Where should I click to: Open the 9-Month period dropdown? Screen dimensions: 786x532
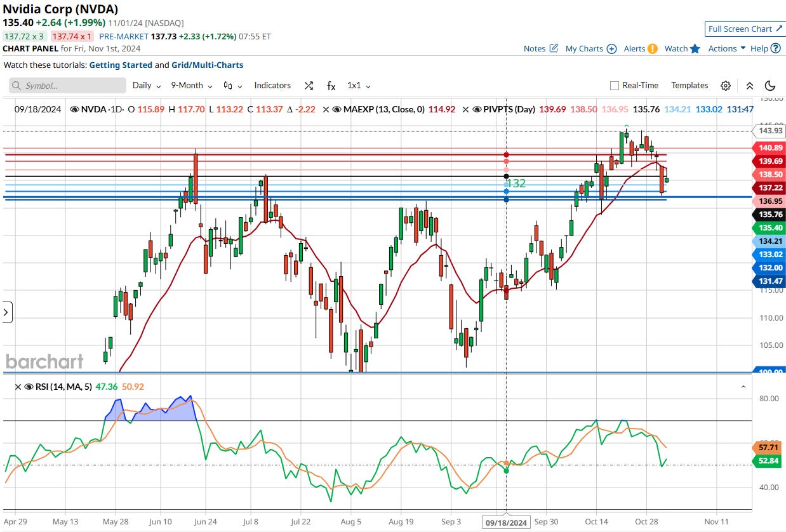tap(191, 86)
